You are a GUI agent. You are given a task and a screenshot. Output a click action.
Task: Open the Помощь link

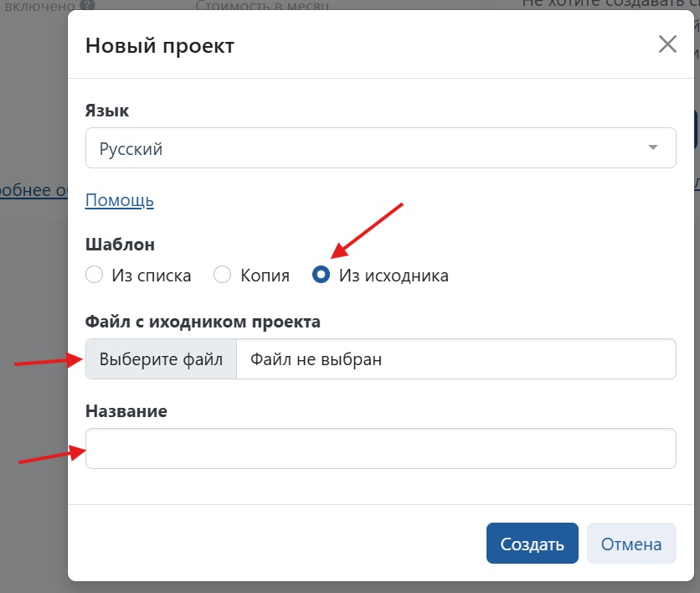point(120,200)
